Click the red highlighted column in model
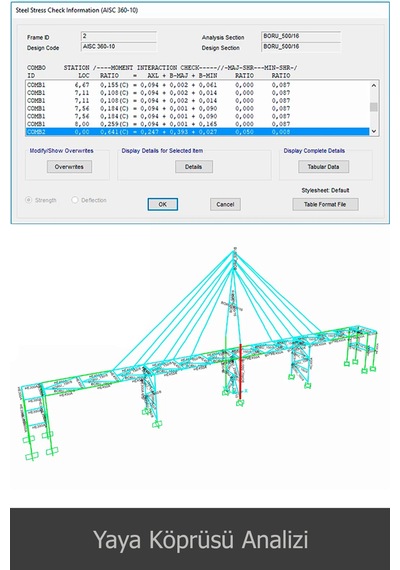 click(x=240, y=372)
